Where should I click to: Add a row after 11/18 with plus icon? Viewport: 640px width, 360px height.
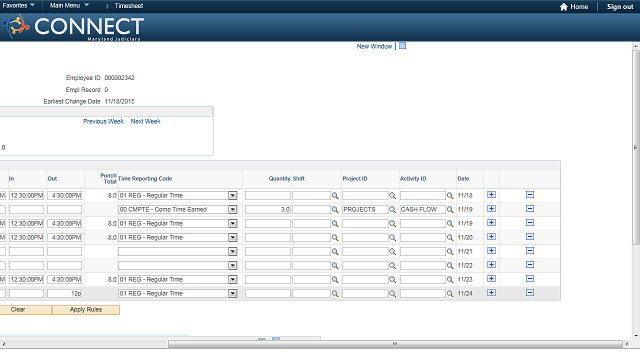(491, 195)
